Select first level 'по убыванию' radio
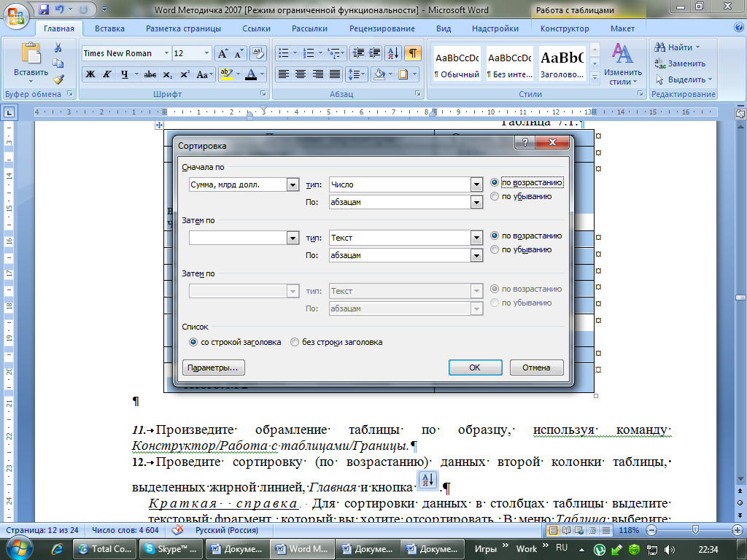This screenshot has width=747, height=560. click(495, 196)
